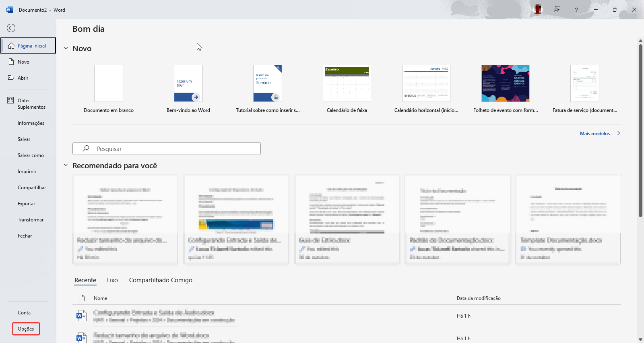Open the recommended card with blue banner image
Viewport: 644px width, 343px height.
tap(236, 220)
